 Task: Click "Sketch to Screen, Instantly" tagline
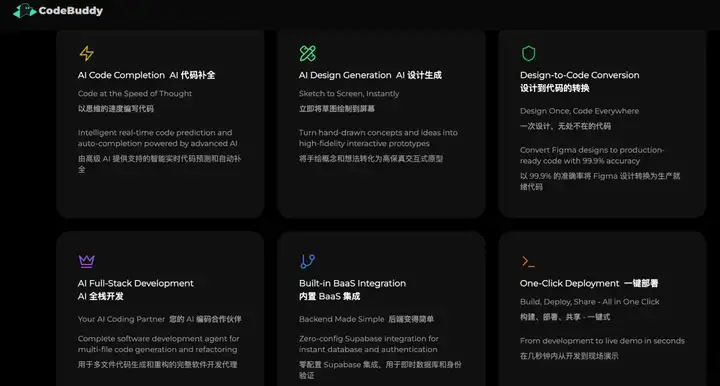pos(349,93)
